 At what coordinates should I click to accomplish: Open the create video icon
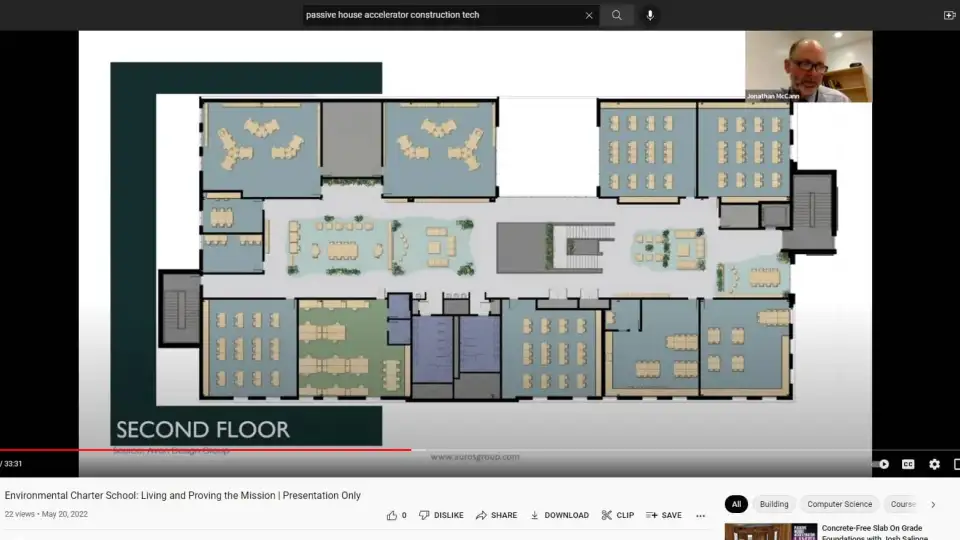point(949,15)
